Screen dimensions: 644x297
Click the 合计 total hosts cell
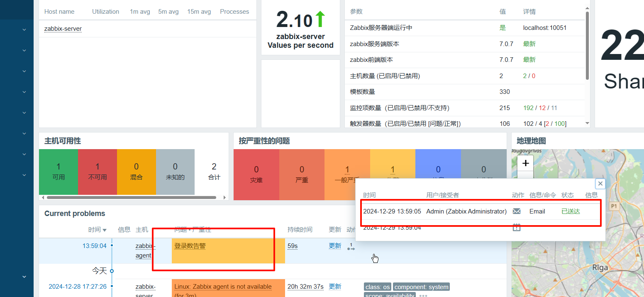[x=214, y=172]
